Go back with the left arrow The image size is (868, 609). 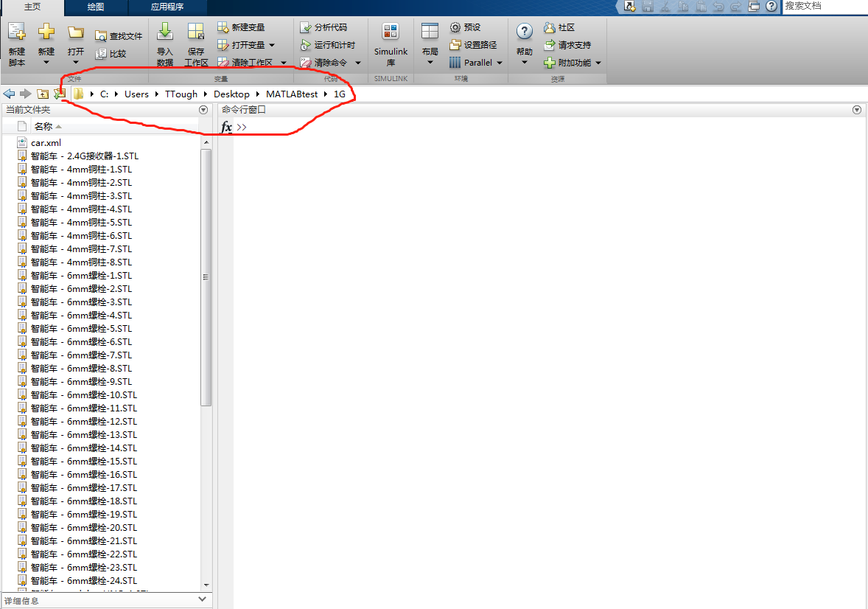coord(9,94)
